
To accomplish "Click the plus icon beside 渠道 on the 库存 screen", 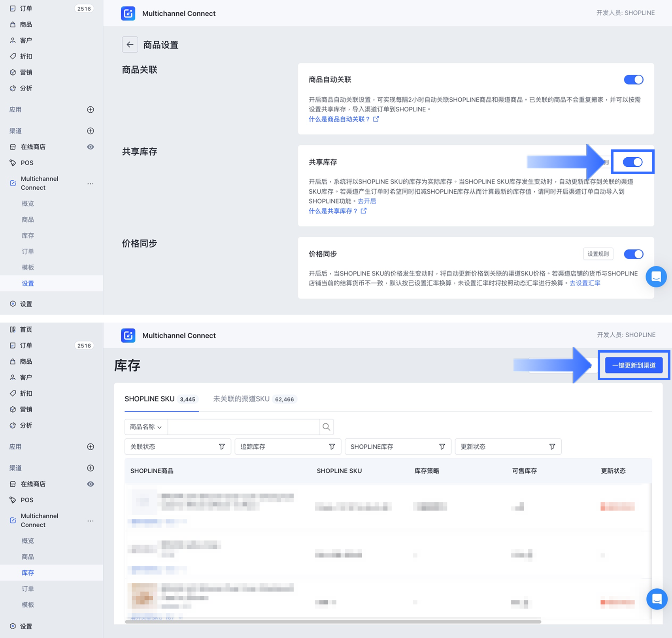I will [91, 468].
